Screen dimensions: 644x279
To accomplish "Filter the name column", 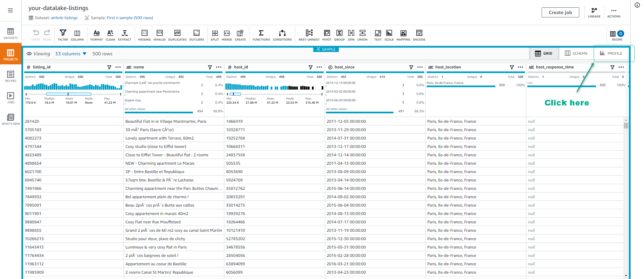I will click(x=210, y=67).
